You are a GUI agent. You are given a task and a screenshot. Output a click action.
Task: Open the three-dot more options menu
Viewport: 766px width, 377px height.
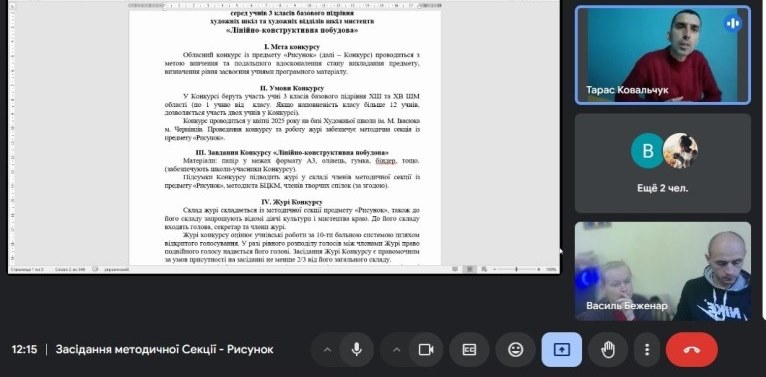pos(647,350)
